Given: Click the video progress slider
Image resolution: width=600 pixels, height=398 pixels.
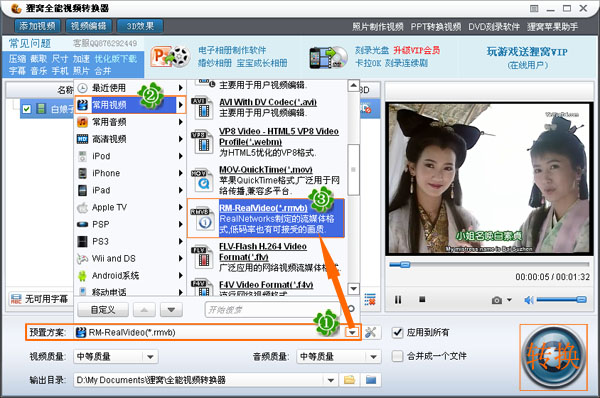Looking at the screenshot, I should [489, 264].
